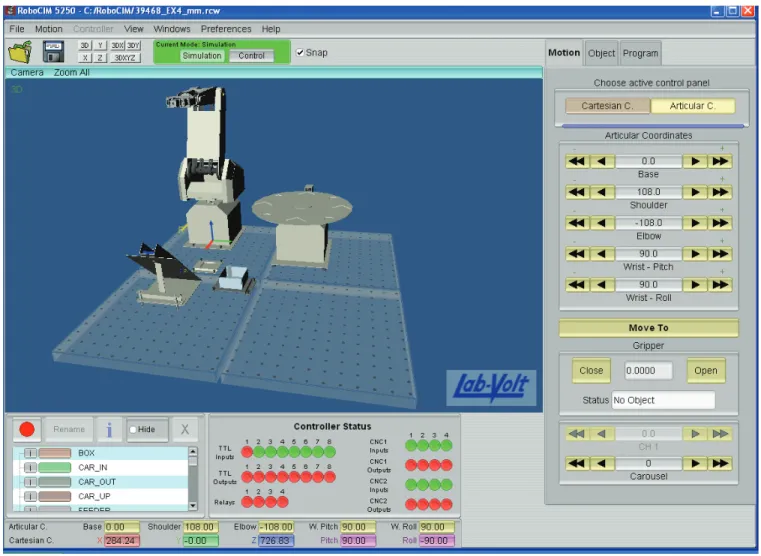Switch to 3D view button
The height and width of the screenshot is (556, 761).
pyautogui.click(x=84, y=46)
